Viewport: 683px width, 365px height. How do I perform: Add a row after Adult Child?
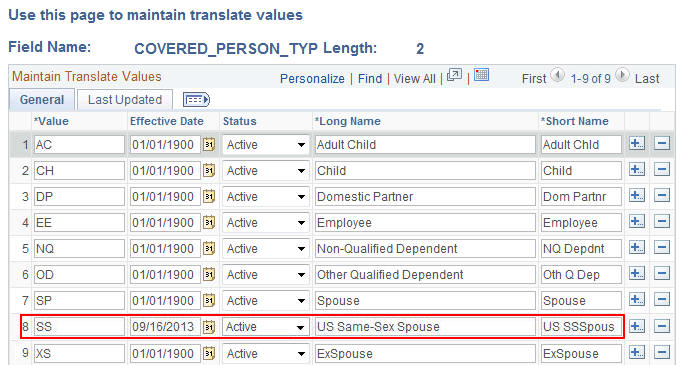(x=637, y=143)
